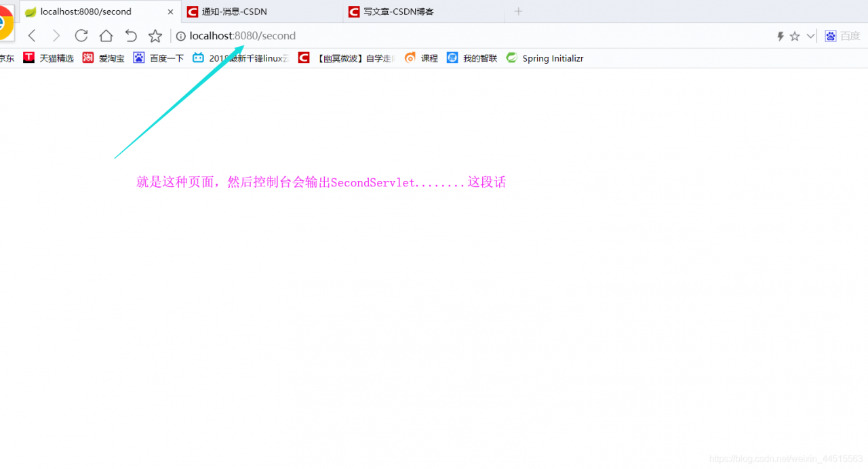Click the site info icon before localhost URL

click(181, 36)
